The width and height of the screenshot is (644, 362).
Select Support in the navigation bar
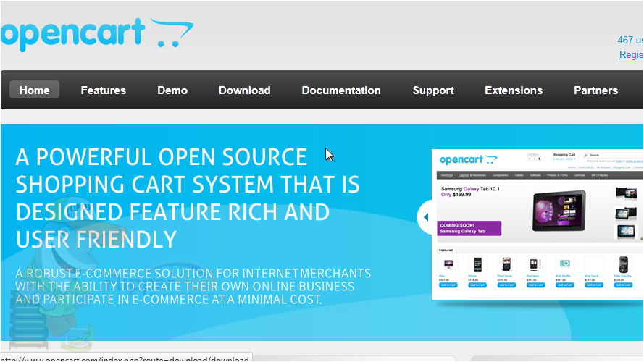(x=433, y=90)
